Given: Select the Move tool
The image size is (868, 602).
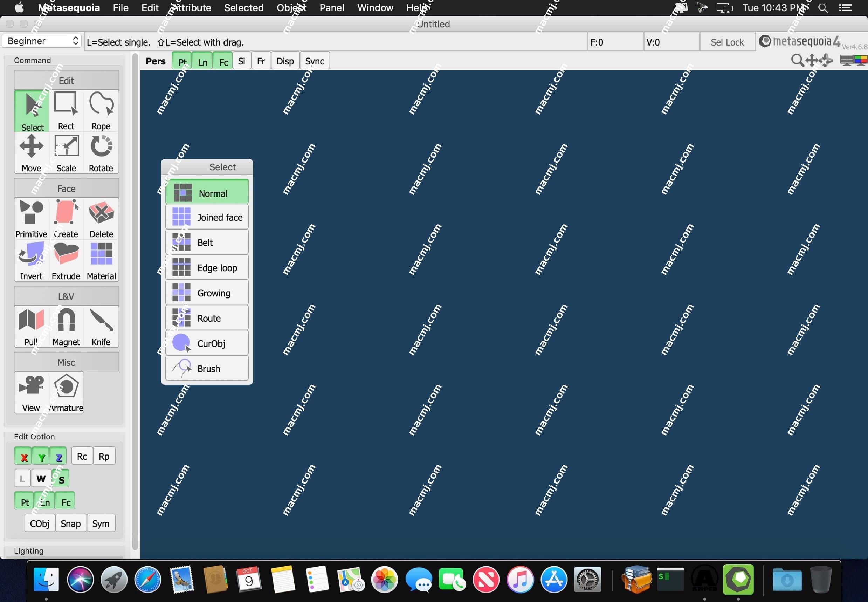Looking at the screenshot, I should point(30,153).
